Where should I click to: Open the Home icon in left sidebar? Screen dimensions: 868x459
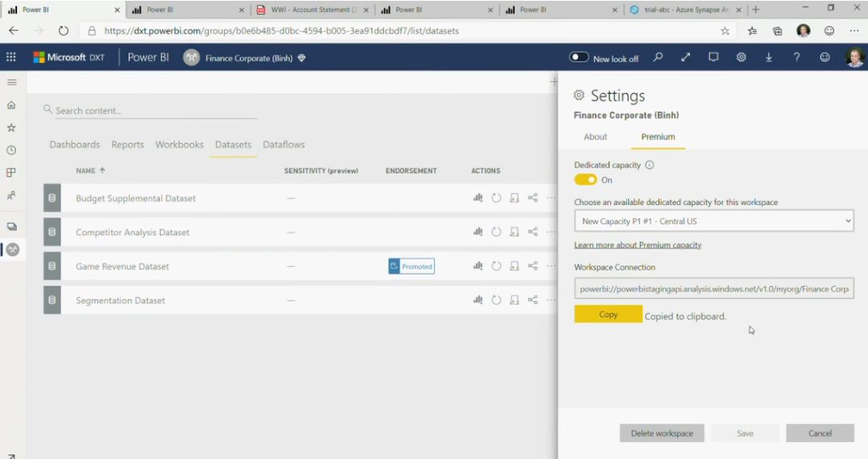[11, 105]
